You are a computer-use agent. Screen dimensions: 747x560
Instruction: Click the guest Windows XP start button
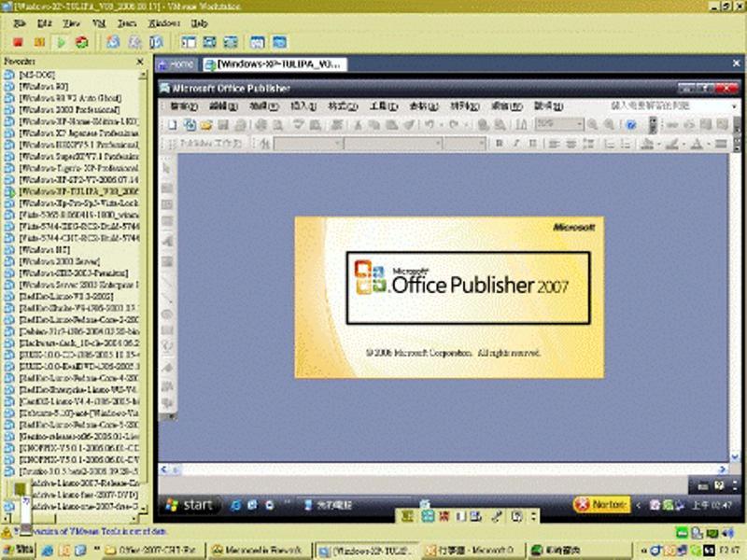coord(190,505)
